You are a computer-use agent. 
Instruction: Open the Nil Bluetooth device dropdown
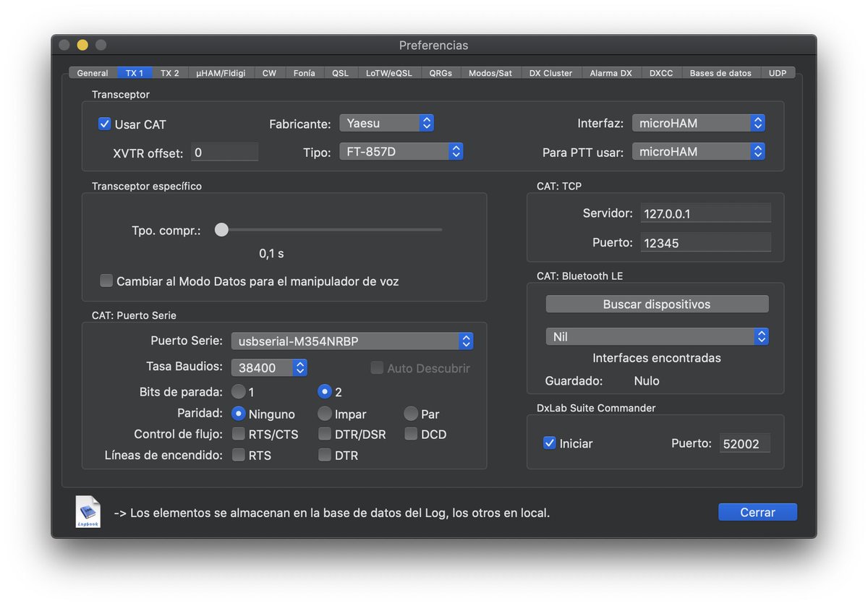point(658,336)
